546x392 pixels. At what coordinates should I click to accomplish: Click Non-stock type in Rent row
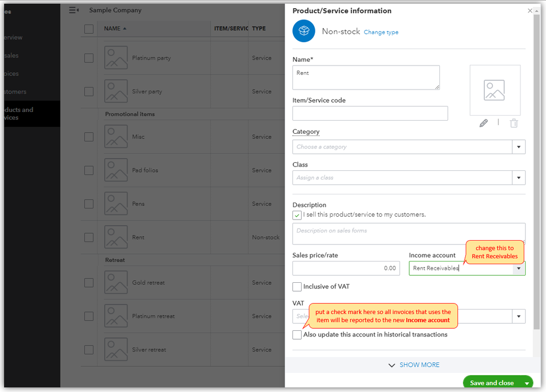tap(266, 237)
